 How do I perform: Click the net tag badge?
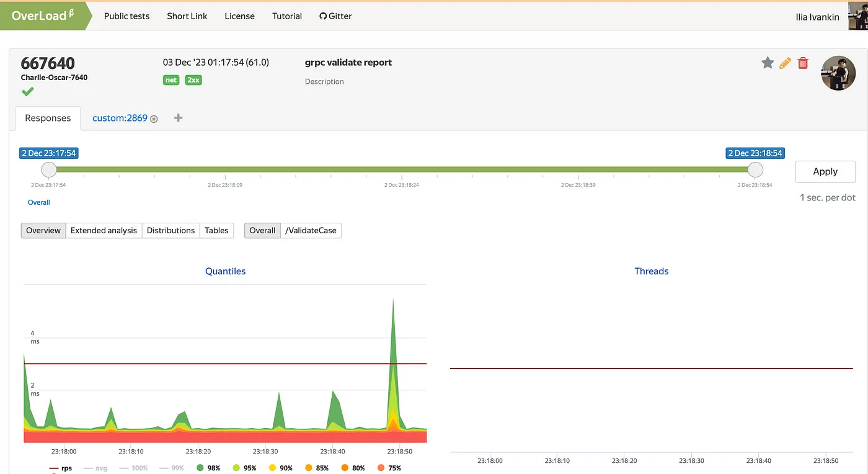(x=171, y=80)
